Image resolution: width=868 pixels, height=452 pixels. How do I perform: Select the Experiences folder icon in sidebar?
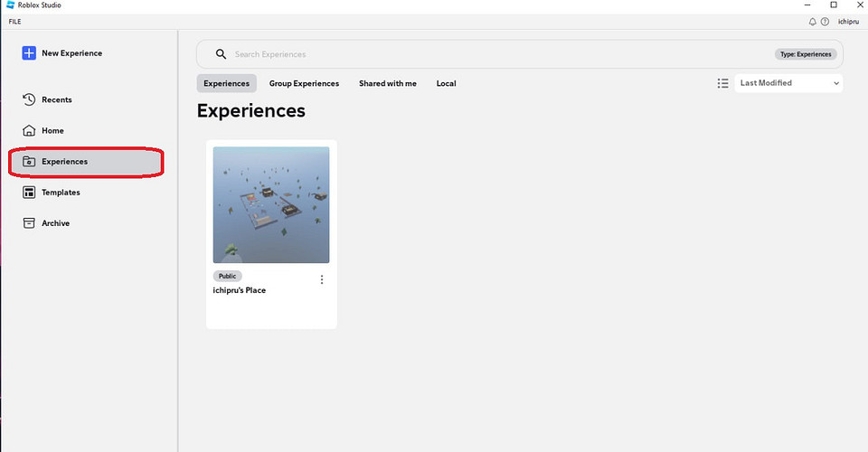click(x=30, y=162)
